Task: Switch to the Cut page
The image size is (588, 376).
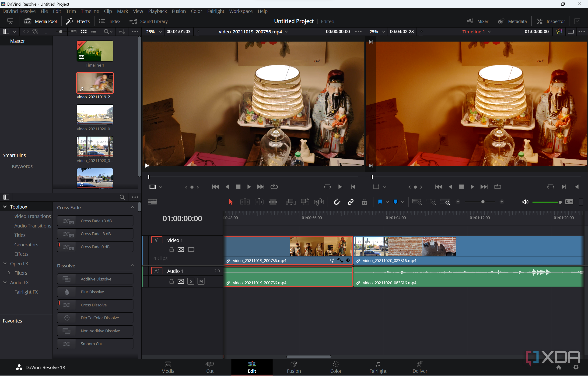Action: 210,367
